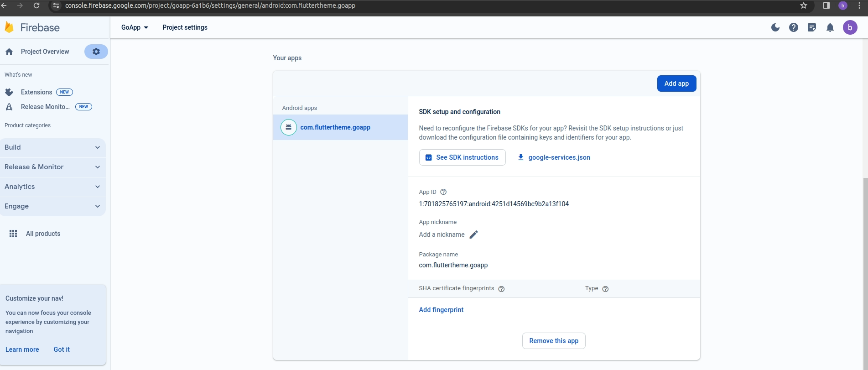Expand the Analytics category
The height and width of the screenshot is (370, 868).
click(52, 187)
